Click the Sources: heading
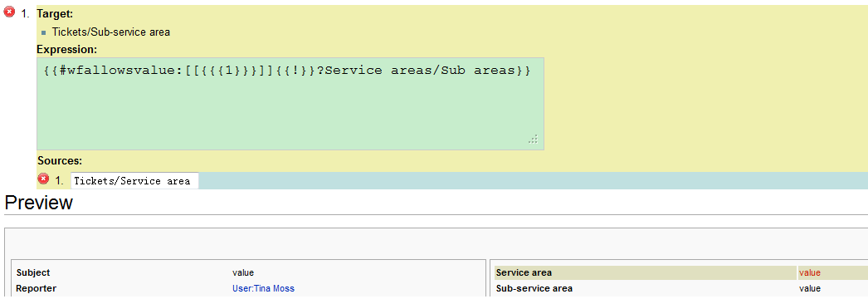Screen dimensions: 868x299 point(60,161)
